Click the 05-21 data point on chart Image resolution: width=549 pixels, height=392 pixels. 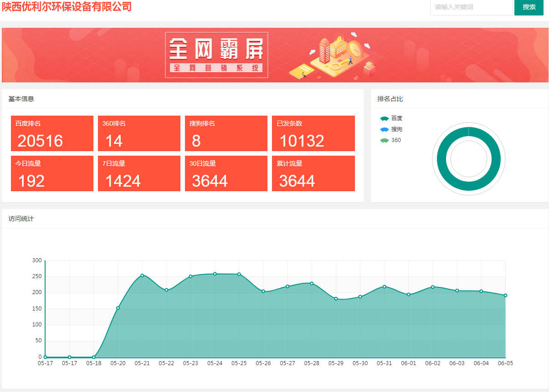142,275
